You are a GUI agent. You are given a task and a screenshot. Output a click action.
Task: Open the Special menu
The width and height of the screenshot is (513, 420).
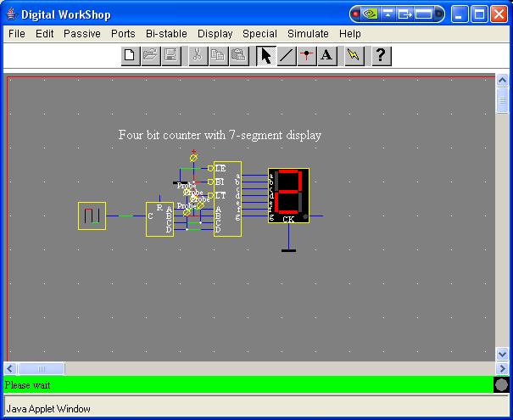point(259,34)
